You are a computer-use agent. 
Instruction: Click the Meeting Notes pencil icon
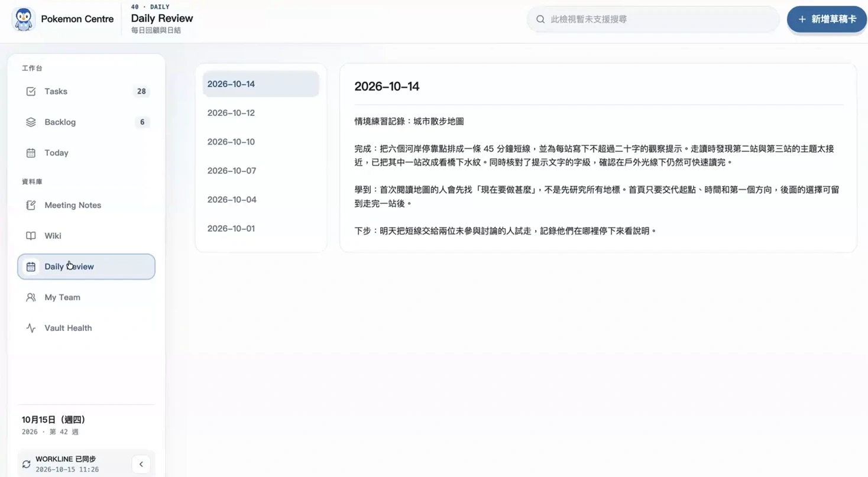coord(31,205)
